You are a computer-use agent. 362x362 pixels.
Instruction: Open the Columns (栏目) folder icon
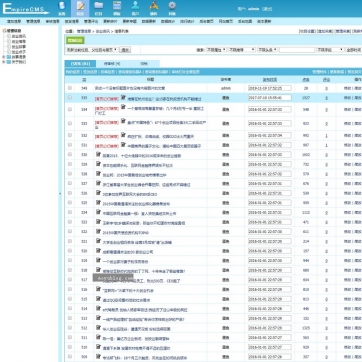(x=98, y=8)
